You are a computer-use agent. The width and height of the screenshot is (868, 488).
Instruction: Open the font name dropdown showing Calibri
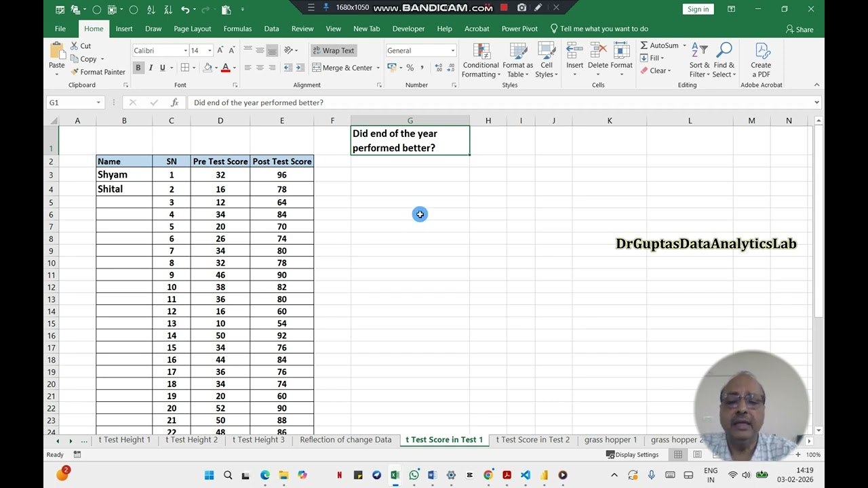pyautogui.click(x=185, y=51)
